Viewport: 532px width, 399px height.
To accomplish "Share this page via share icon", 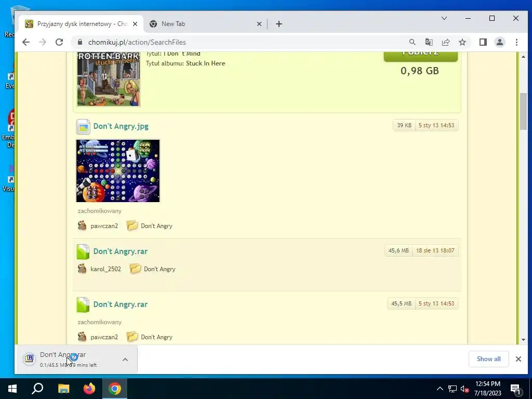I will pyautogui.click(x=445, y=42).
